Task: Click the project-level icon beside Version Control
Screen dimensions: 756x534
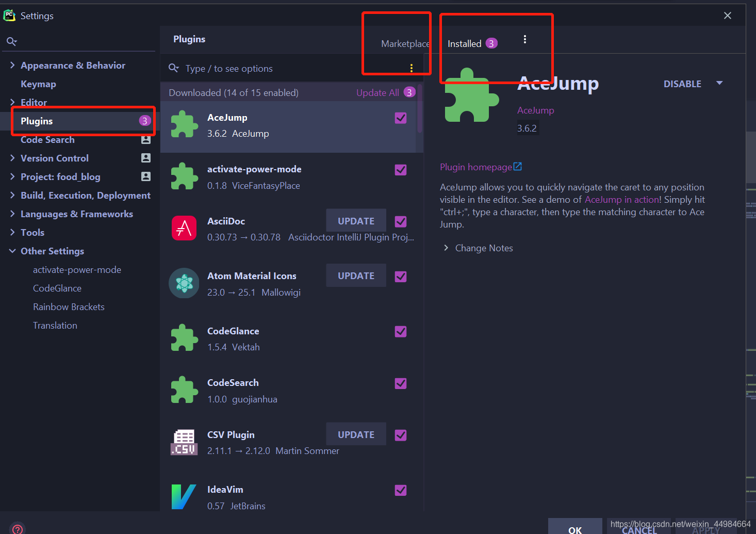Action: pos(146,158)
